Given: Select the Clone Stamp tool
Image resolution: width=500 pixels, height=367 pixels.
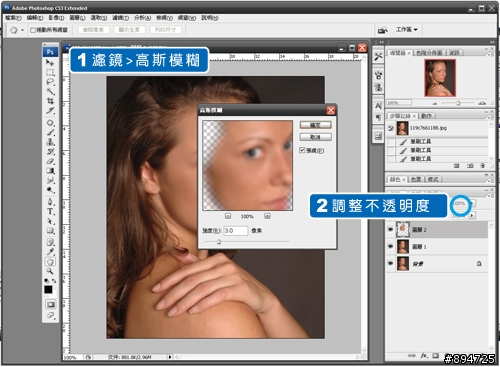Looking at the screenshot, I should coord(50,142).
